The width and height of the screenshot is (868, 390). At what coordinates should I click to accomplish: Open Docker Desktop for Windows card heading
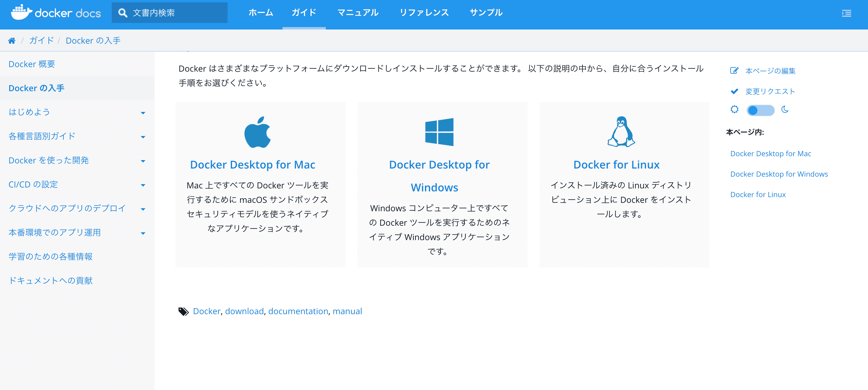[x=439, y=176]
